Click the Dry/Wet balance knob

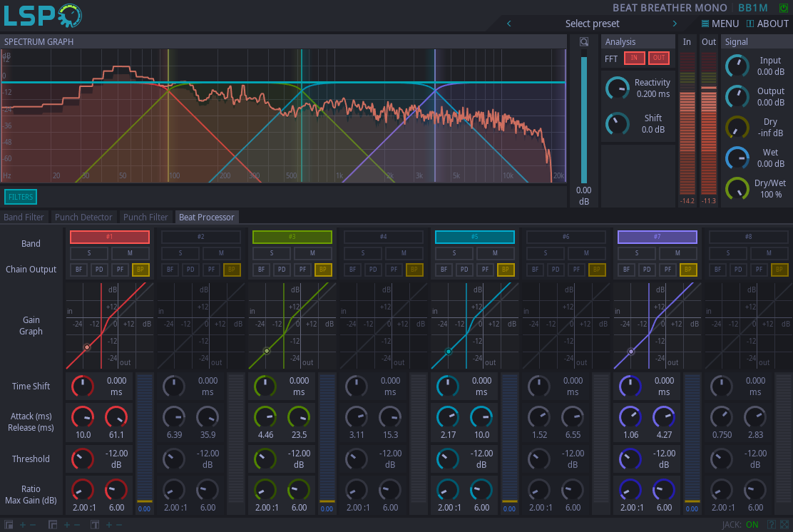pyautogui.click(x=737, y=189)
